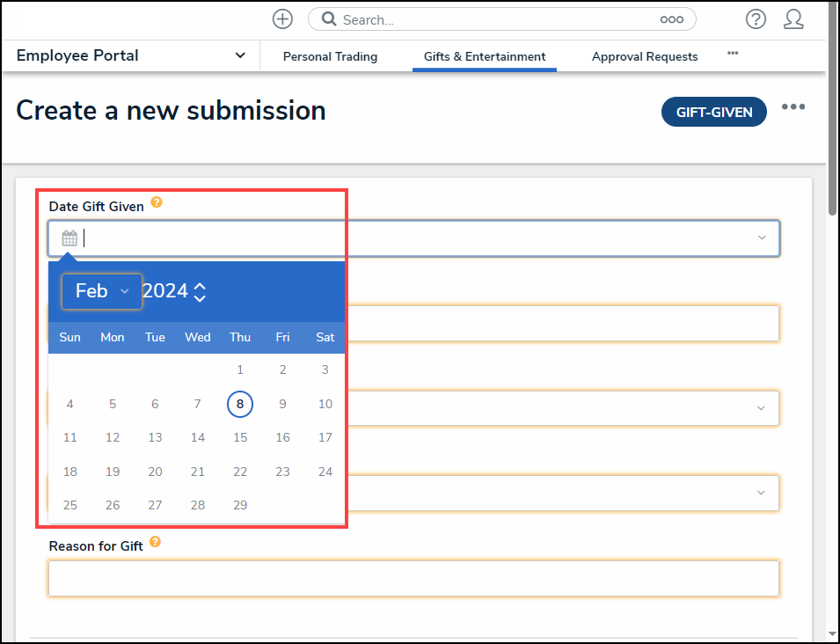Expand the Date Gift Given field chevron

click(x=762, y=238)
